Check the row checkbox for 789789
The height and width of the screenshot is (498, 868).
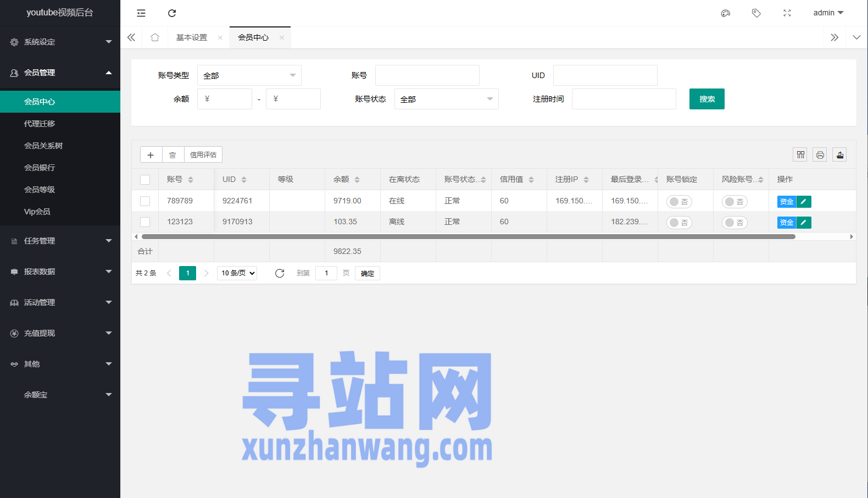[145, 201]
